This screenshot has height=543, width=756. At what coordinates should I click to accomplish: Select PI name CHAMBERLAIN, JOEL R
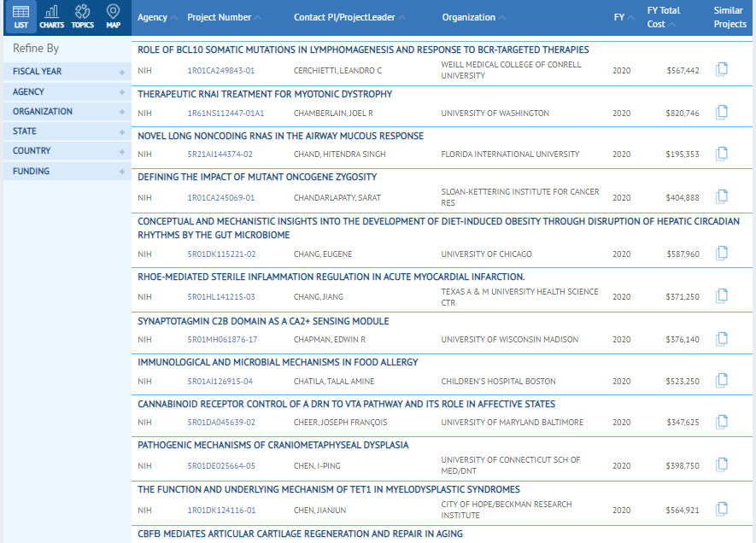click(x=333, y=114)
